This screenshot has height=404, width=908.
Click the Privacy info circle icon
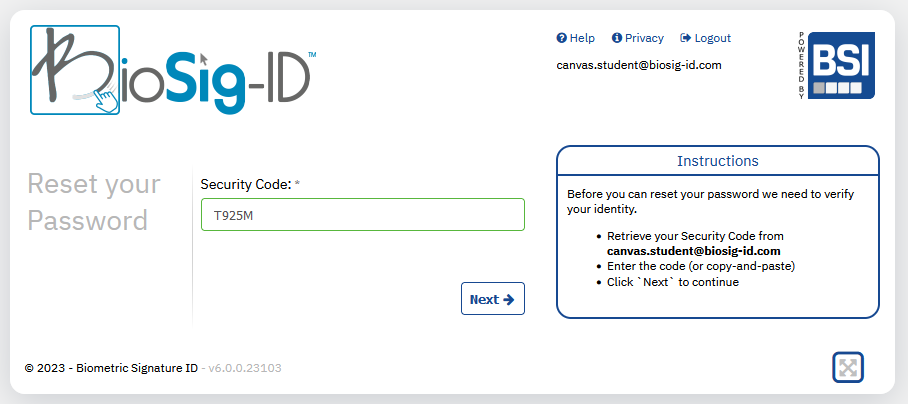(617, 38)
